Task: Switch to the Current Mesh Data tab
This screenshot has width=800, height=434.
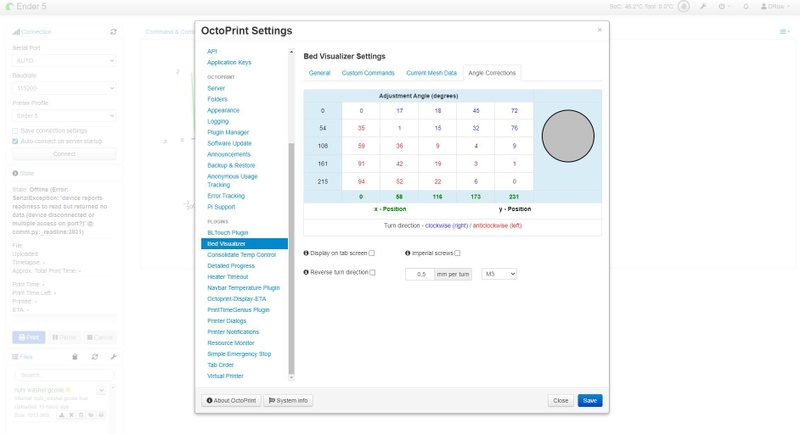Action: [431, 73]
